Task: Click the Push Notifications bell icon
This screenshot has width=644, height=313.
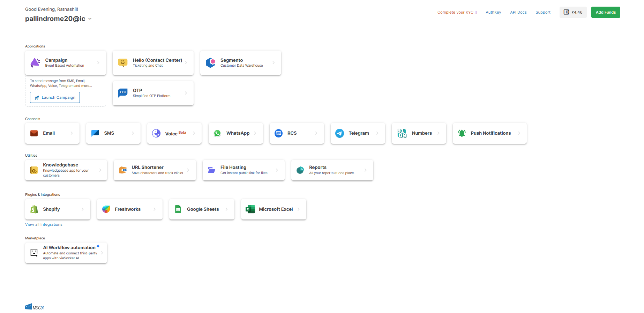Action: click(x=462, y=133)
